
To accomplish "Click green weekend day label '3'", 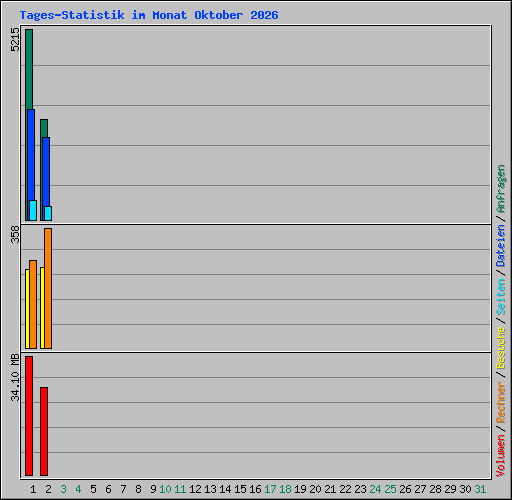I will click(x=63, y=489).
